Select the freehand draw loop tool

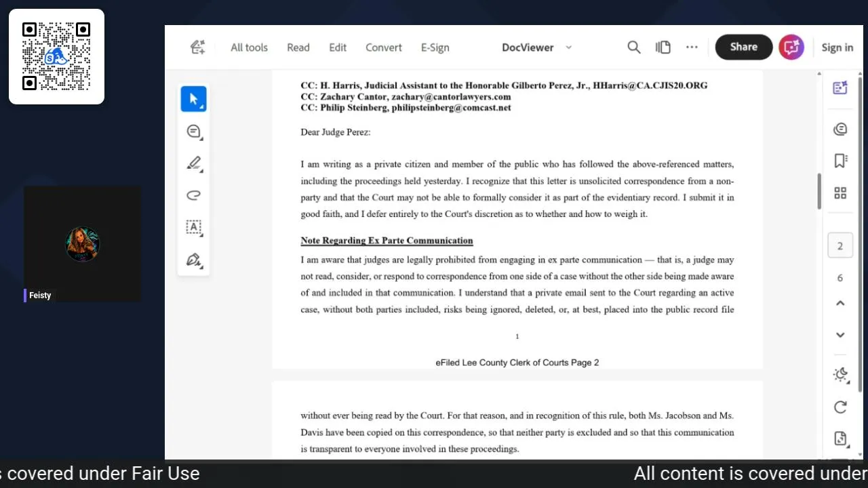[x=194, y=195]
